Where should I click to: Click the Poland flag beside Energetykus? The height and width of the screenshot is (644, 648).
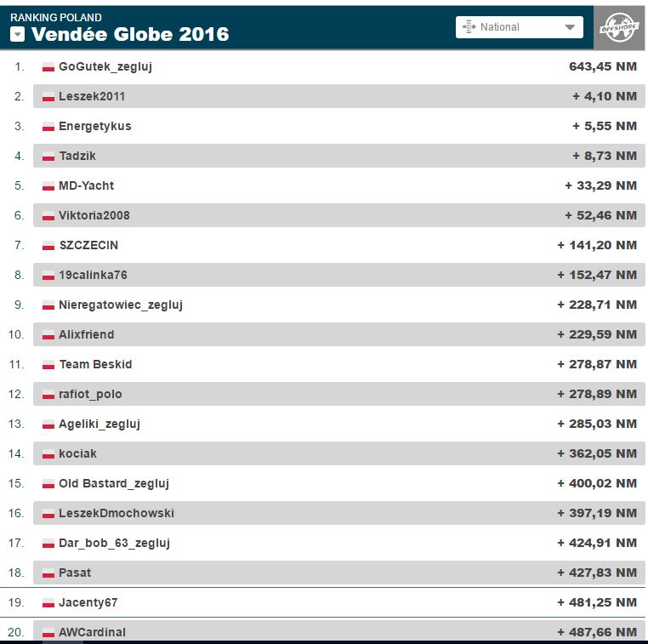[48, 127]
